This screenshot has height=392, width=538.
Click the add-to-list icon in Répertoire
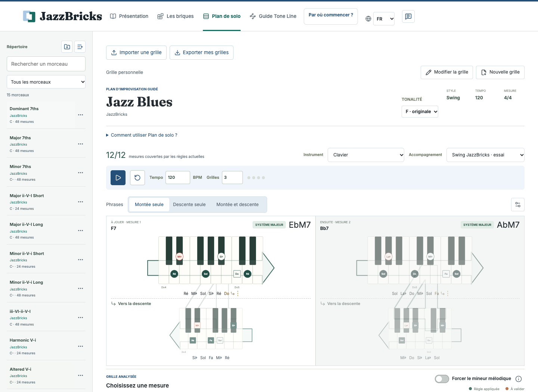point(80,47)
